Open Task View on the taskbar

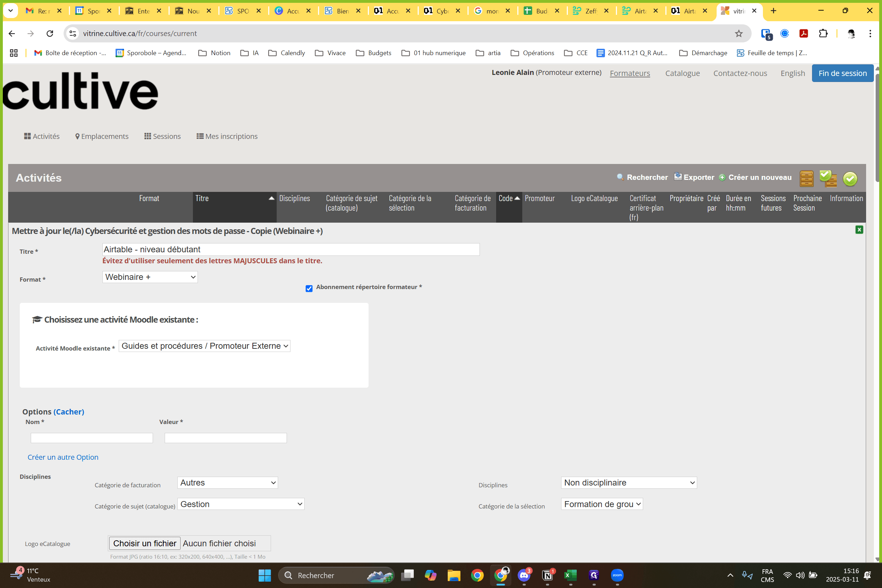pyautogui.click(x=407, y=575)
